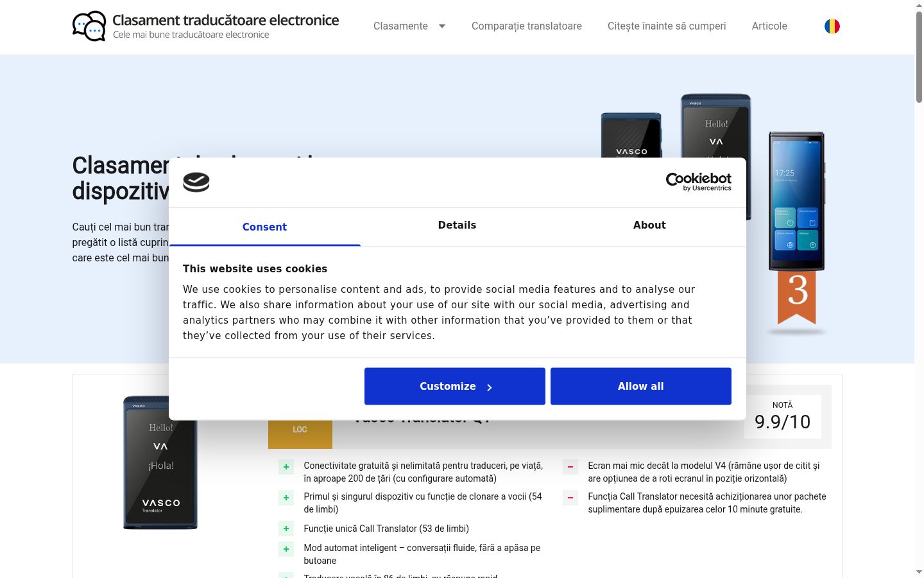Click the 9.9/10 NOTĂ score box

[x=783, y=417]
